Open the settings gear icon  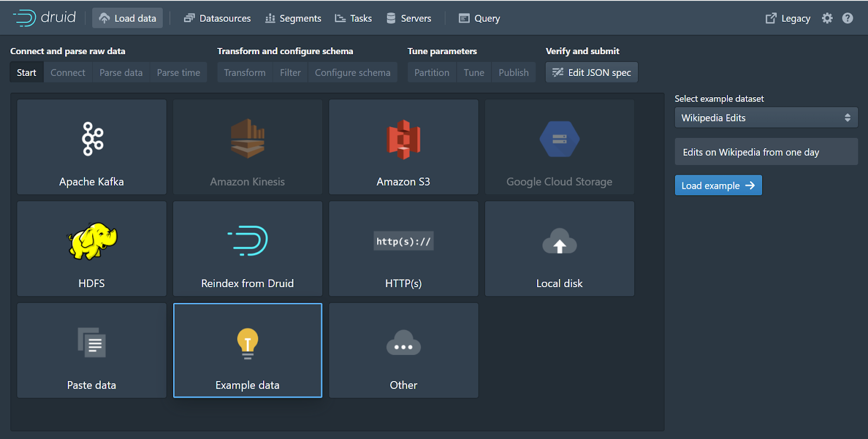(x=827, y=18)
